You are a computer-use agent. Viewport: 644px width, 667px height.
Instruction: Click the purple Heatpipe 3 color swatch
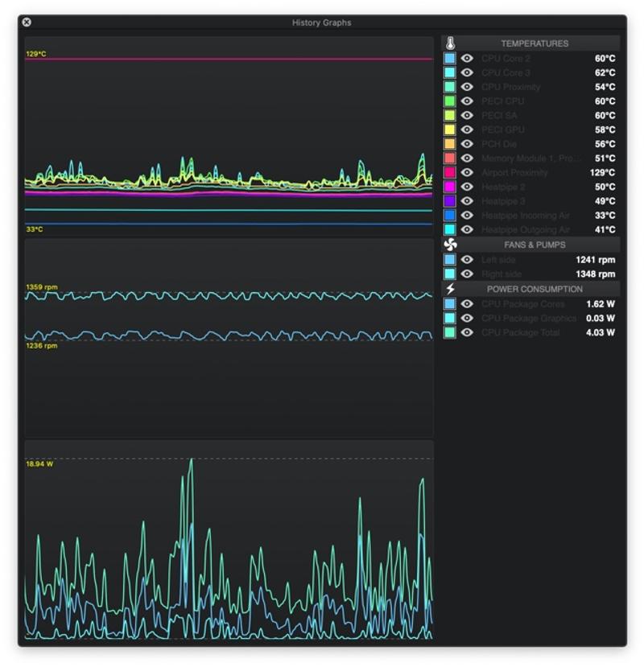point(450,201)
